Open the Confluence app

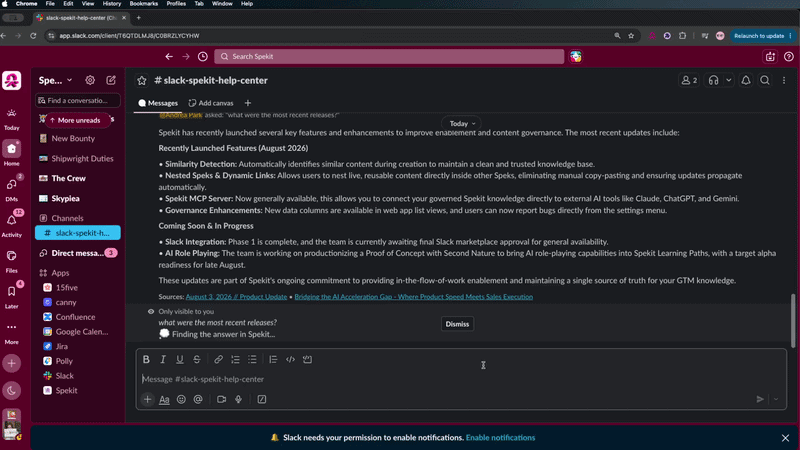[78, 317]
